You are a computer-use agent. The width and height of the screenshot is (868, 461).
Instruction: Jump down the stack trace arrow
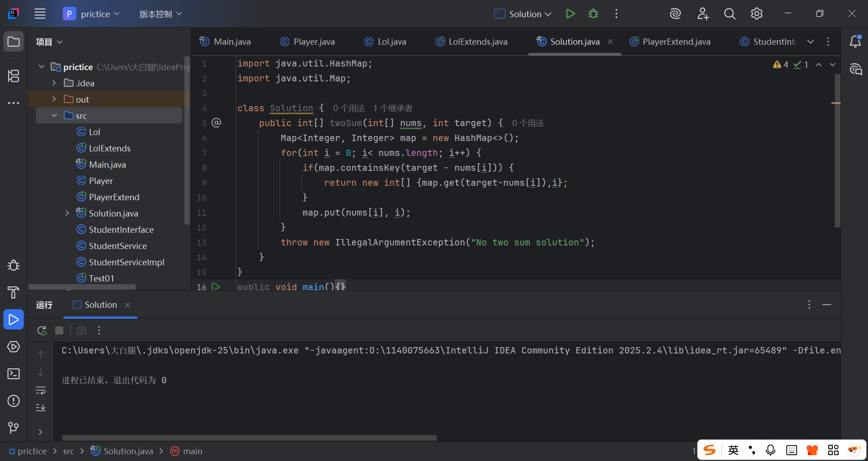(x=41, y=372)
